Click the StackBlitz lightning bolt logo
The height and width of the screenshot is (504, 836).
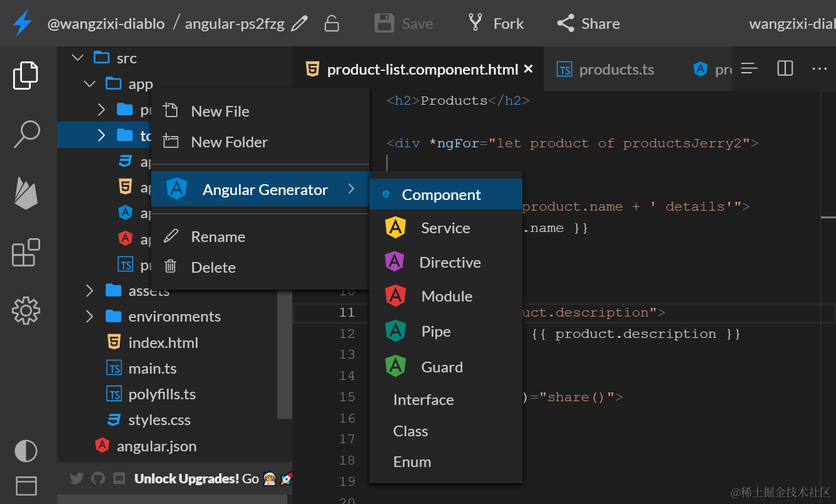[x=23, y=24]
